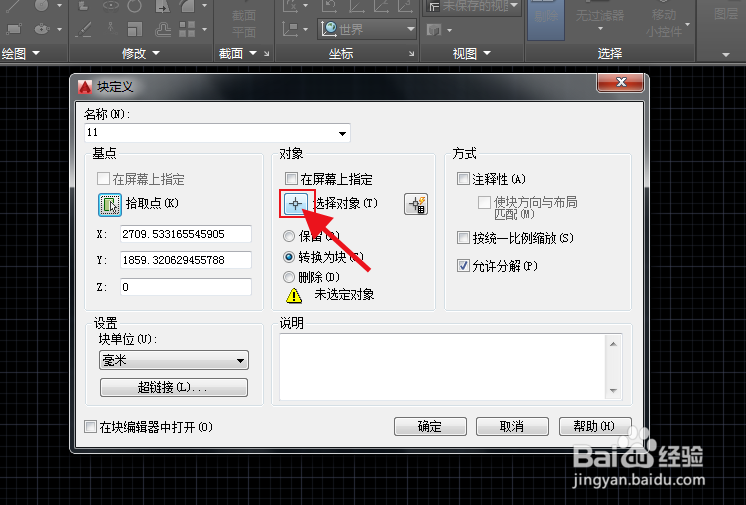The image size is (746, 505).
Task: Click the Y coordinate input field
Action: click(186, 260)
